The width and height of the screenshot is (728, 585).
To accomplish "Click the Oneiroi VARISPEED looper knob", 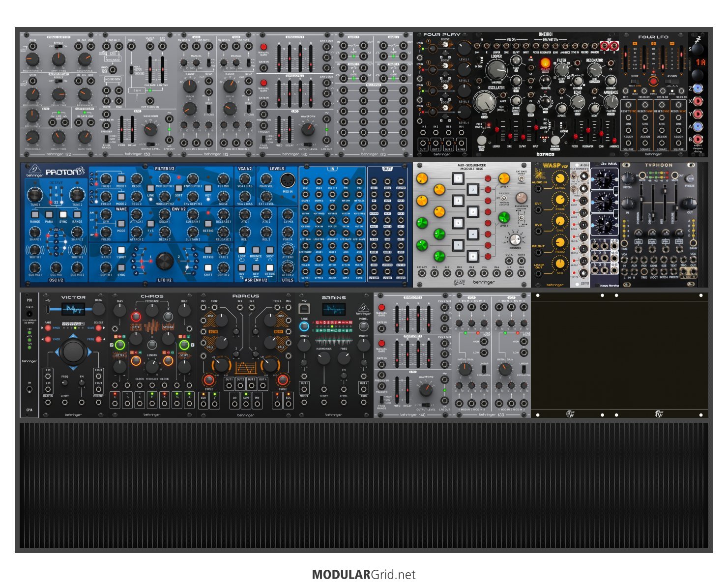I will (x=496, y=70).
